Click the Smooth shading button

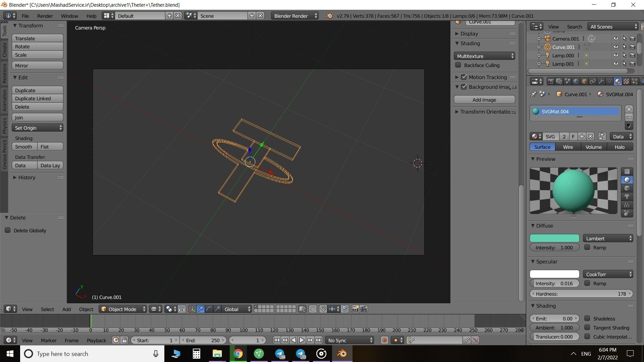[x=24, y=146]
